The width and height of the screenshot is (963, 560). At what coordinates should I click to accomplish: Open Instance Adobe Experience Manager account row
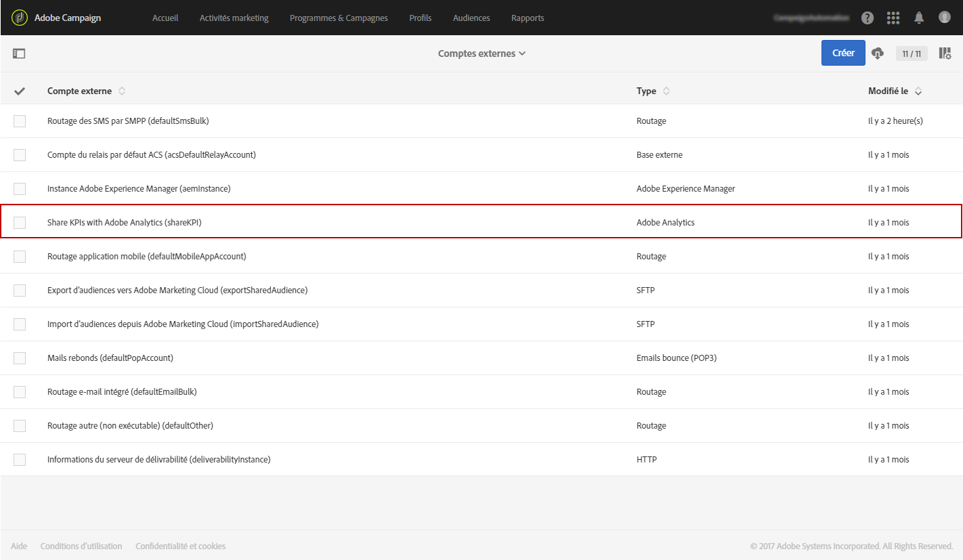point(139,189)
